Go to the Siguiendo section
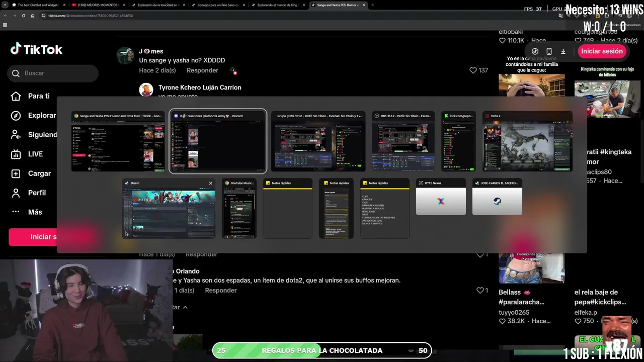644x362 pixels. click(x=34, y=135)
